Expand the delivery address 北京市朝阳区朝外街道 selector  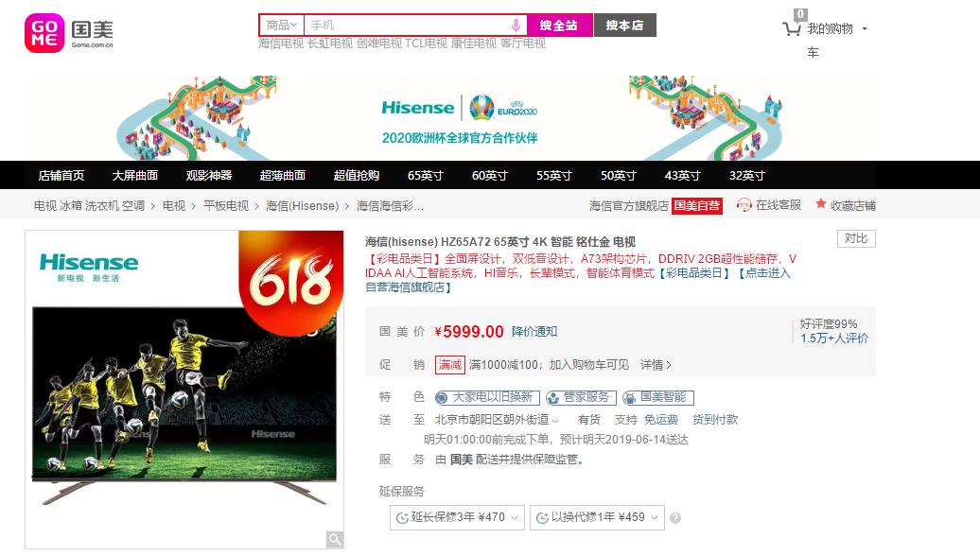coord(497,420)
